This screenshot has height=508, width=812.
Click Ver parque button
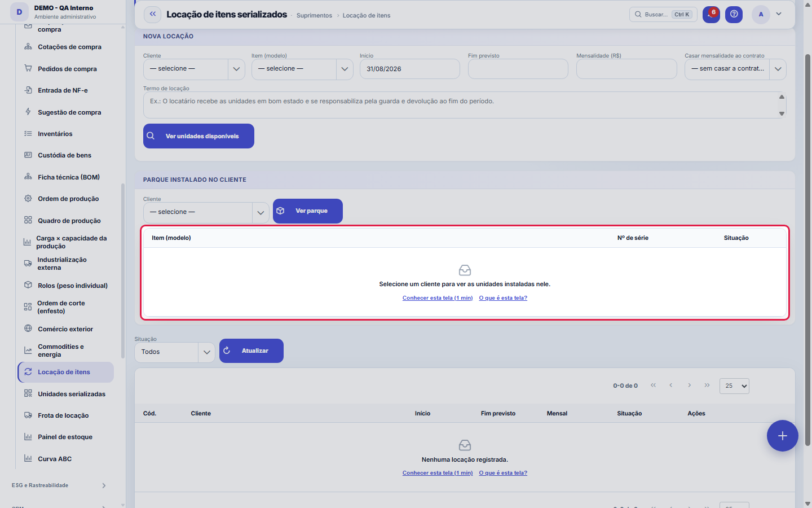coord(308,211)
